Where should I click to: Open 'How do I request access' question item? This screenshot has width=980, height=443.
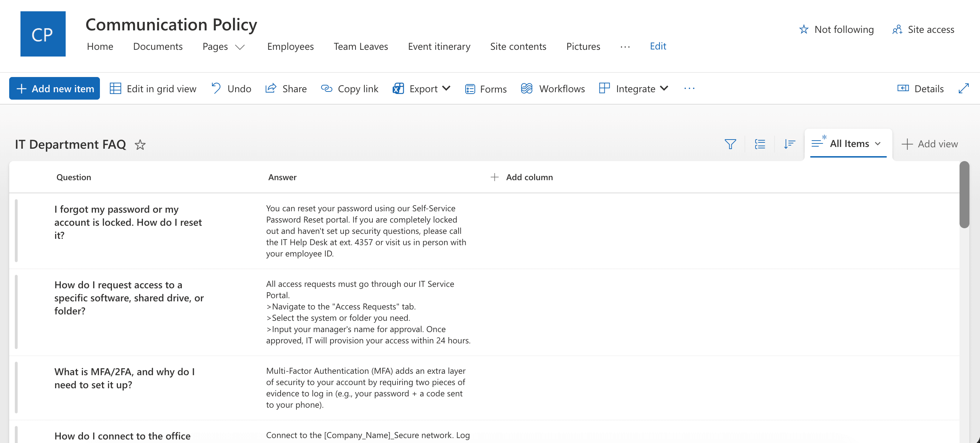point(129,298)
